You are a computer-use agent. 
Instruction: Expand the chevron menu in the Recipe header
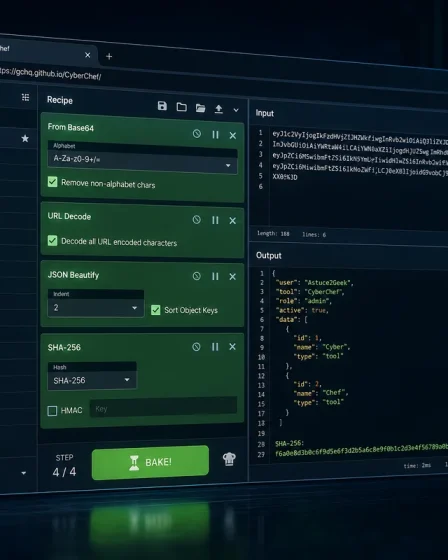[236, 110]
